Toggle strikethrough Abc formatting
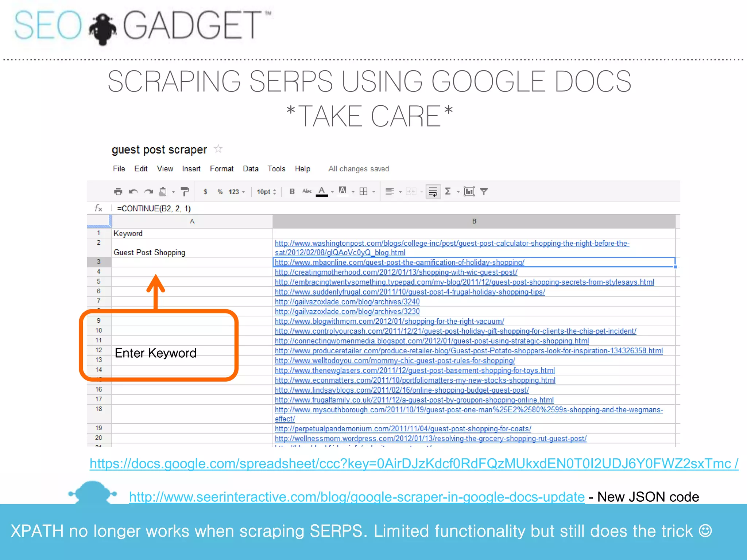The image size is (747, 560). point(307,191)
